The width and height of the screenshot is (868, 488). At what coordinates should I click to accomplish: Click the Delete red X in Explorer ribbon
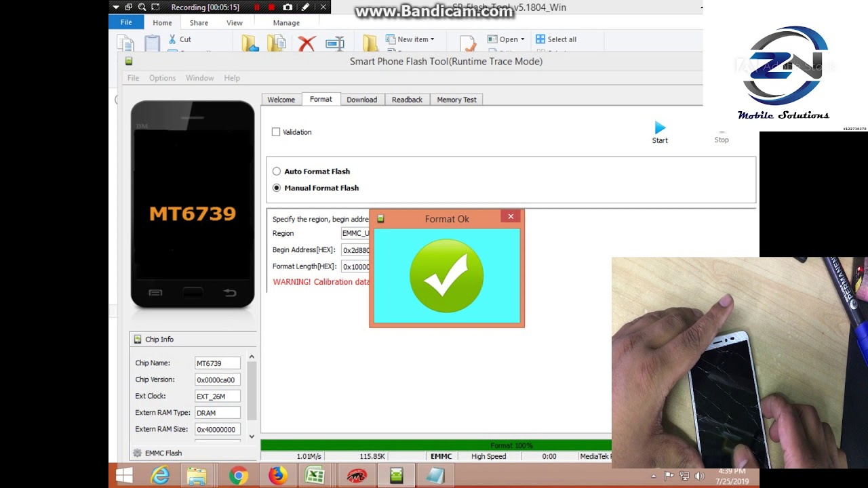click(x=307, y=44)
